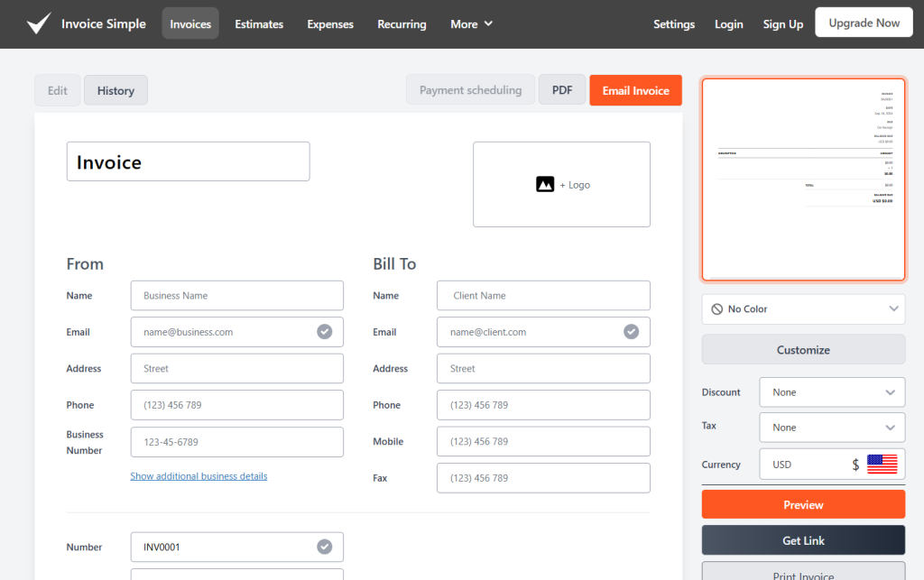Image resolution: width=924 pixels, height=580 pixels.
Task: Click Login in the top navigation
Action: coord(729,24)
